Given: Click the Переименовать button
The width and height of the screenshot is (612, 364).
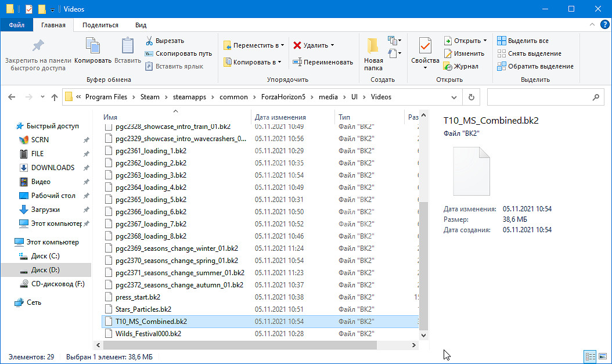Looking at the screenshot, I should 323,62.
